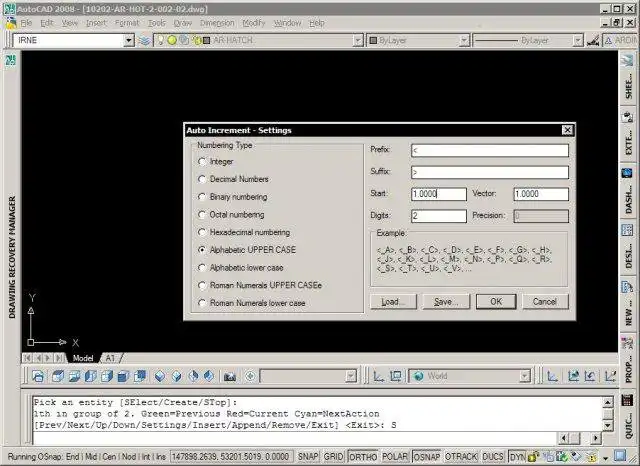
Task: Click the layer freeze sun icon
Action: click(172, 40)
